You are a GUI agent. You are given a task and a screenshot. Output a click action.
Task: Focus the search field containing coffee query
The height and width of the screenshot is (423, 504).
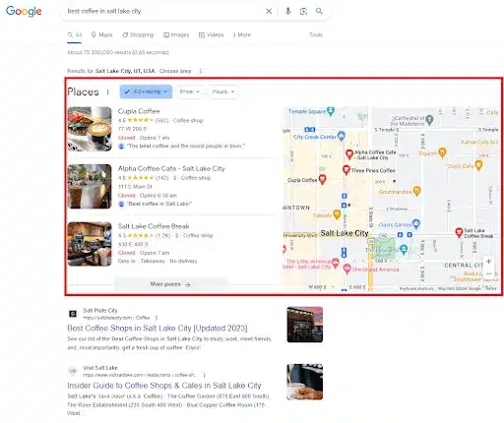click(164, 11)
